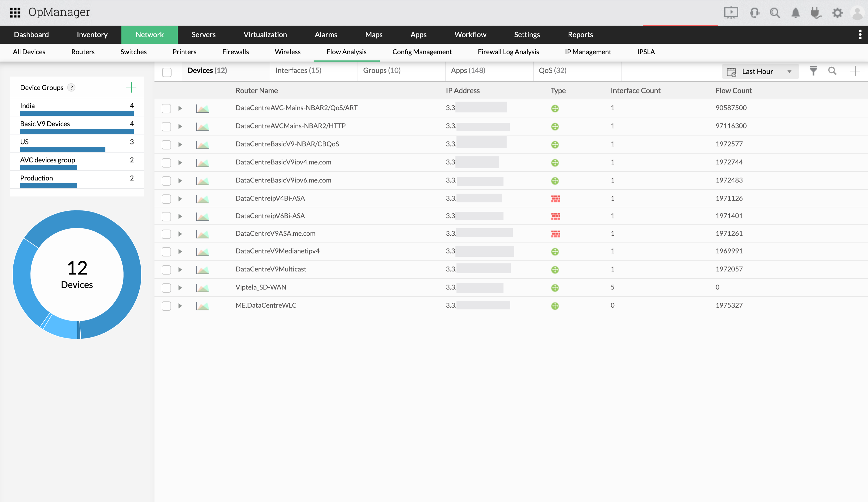
Task: Open the Firewall Log Analysis submenu
Action: click(x=508, y=52)
